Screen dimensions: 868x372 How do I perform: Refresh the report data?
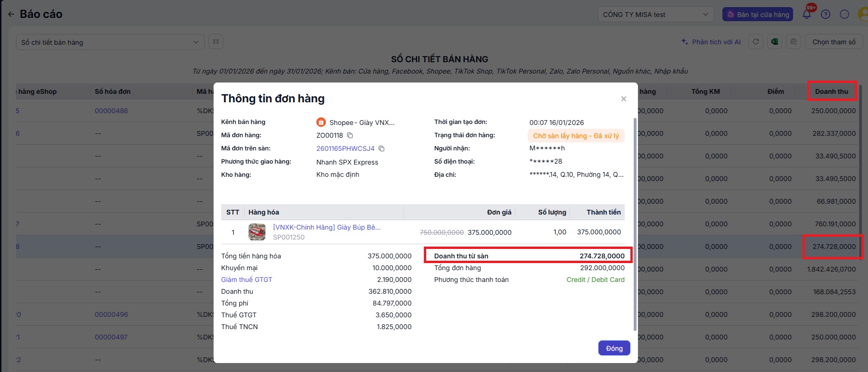coord(756,42)
